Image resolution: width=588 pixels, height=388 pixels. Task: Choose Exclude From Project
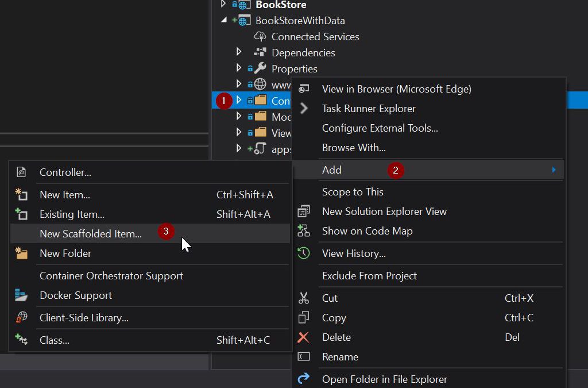(x=369, y=276)
